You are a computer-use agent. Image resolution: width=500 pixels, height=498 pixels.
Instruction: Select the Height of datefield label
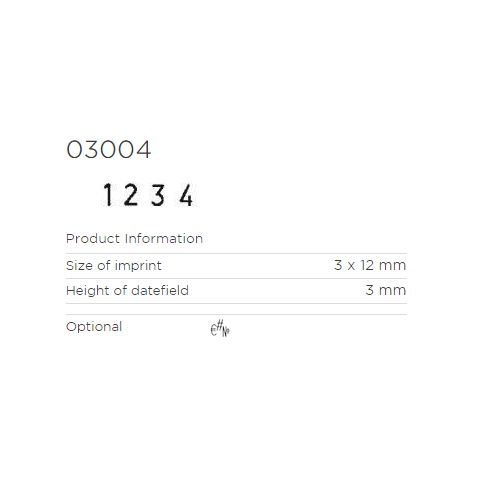coord(127,291)
